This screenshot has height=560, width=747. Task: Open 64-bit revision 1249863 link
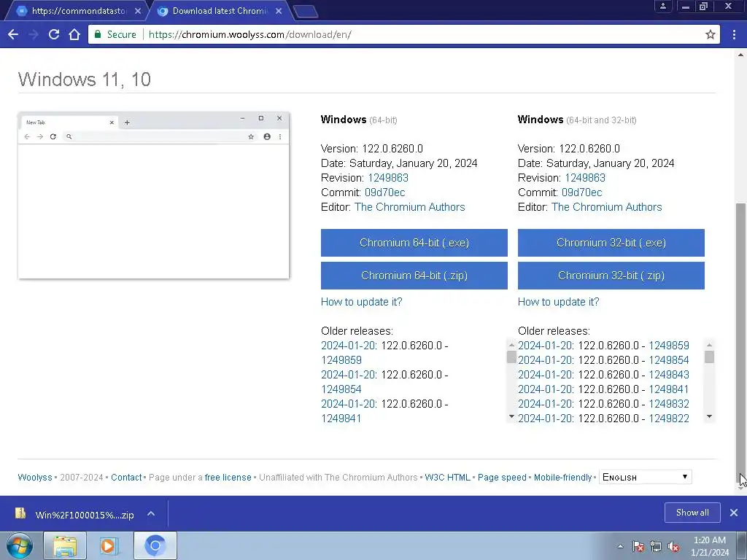click(x=388, y=178)
